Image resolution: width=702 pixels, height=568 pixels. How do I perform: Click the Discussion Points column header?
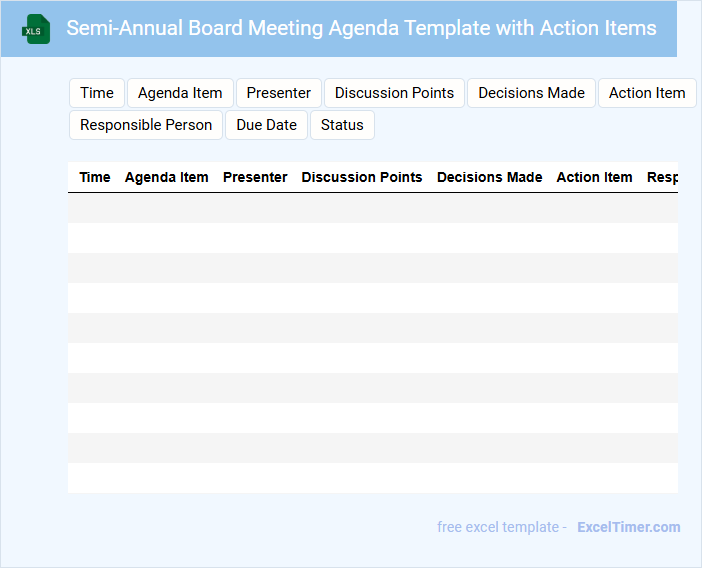tap(362, 177)
